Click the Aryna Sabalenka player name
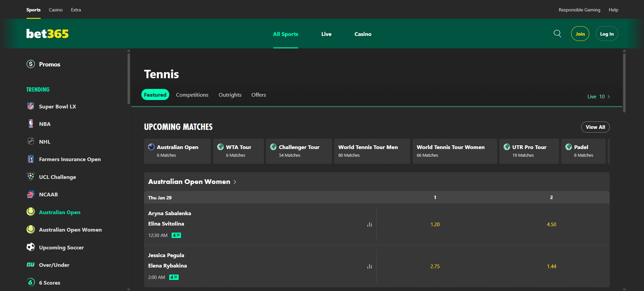644x291 pixels. [x=170, y=213]
